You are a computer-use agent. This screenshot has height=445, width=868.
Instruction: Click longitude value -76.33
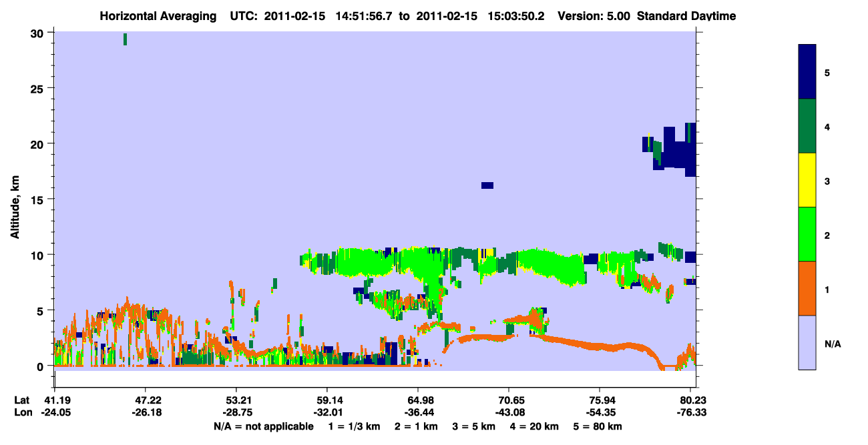pyautogui.click(x=692, y=412)
